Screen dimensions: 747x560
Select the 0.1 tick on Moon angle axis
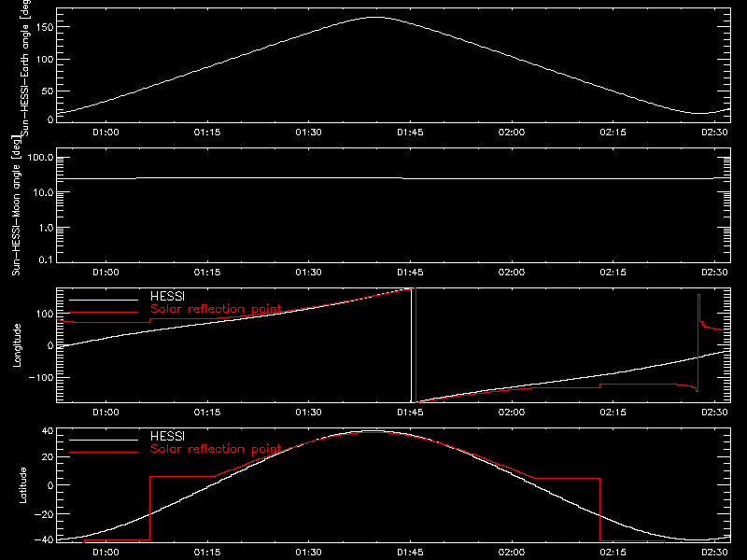(46, 260)
